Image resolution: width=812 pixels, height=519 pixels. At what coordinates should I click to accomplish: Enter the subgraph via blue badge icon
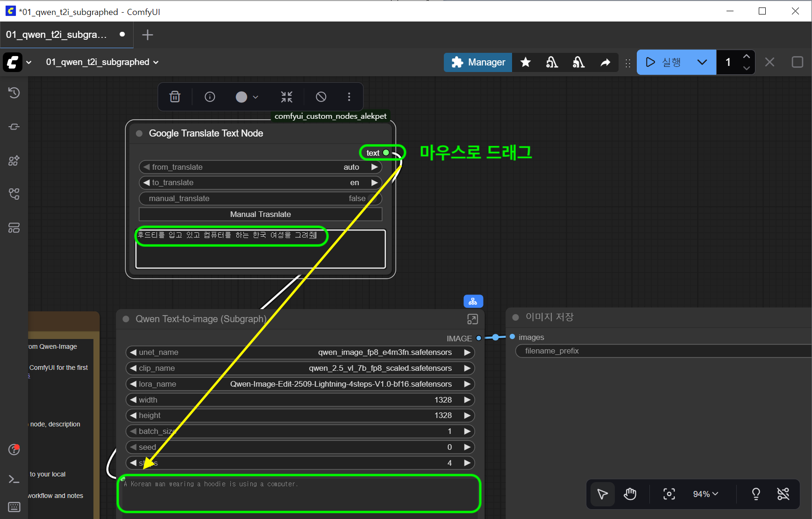pos(473,301)
